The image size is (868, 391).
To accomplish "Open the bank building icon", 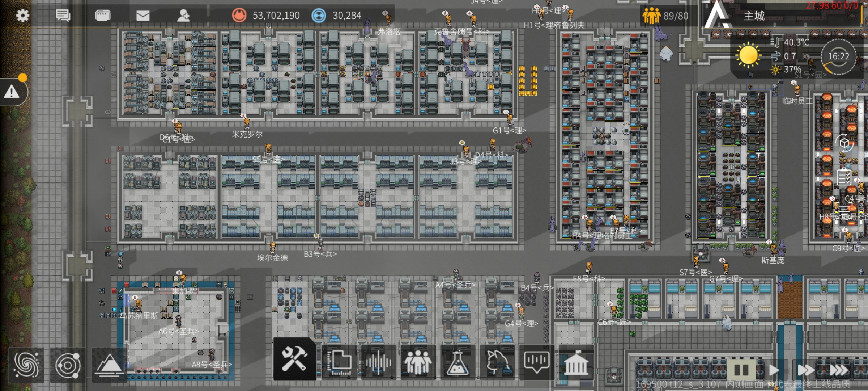I will [x=576, y=362].
